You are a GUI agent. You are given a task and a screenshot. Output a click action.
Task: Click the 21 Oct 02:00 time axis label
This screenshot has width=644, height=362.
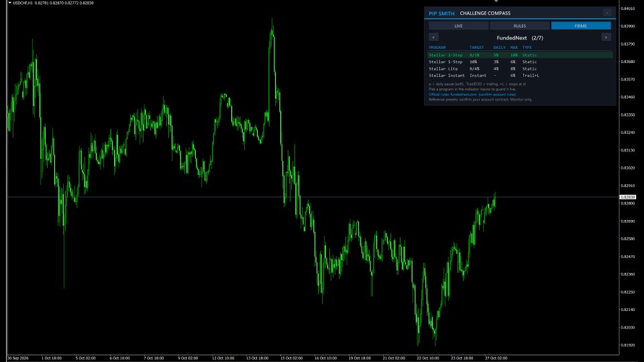(x=394, y=358)
